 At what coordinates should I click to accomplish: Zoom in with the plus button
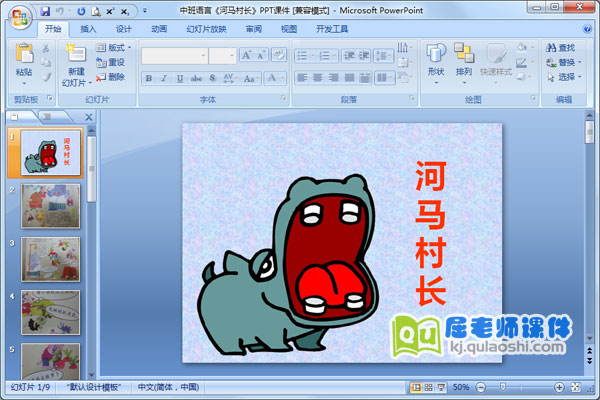[559, 388]
